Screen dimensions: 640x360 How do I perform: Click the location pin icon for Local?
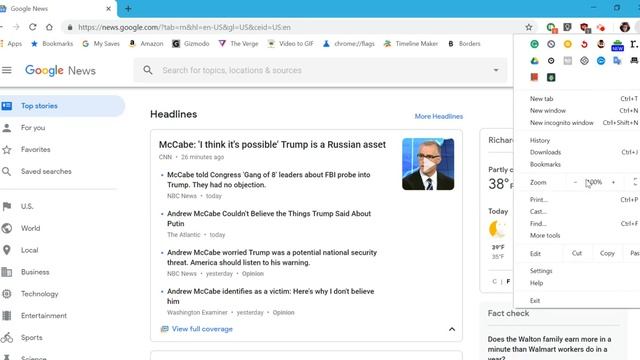tap(7, 250)
